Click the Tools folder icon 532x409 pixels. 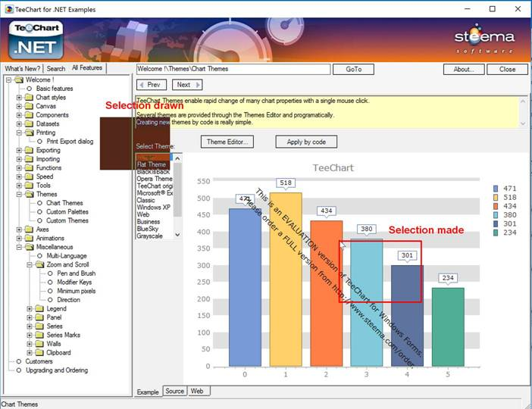click(x=30, y=186)
